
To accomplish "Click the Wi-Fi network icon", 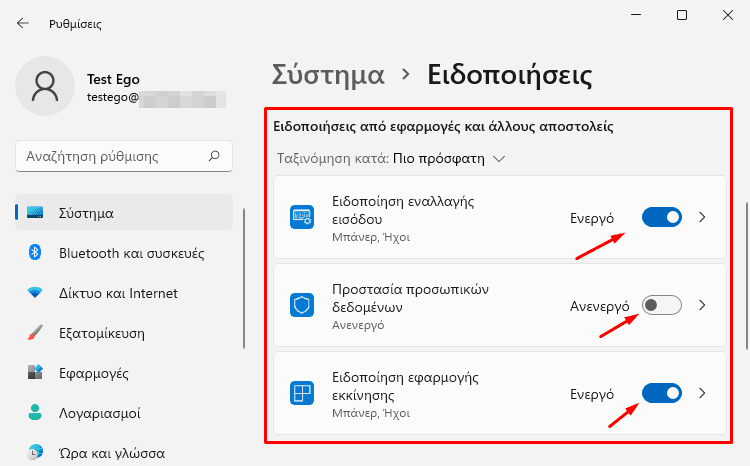I will tap(35, 292).
